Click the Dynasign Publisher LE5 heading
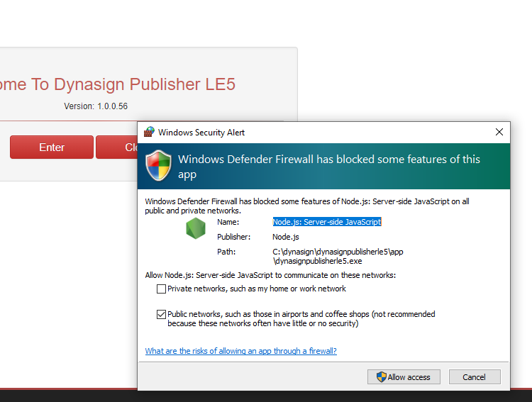The image size is (532, 402). pyautogui.click(x=118, y=84)
